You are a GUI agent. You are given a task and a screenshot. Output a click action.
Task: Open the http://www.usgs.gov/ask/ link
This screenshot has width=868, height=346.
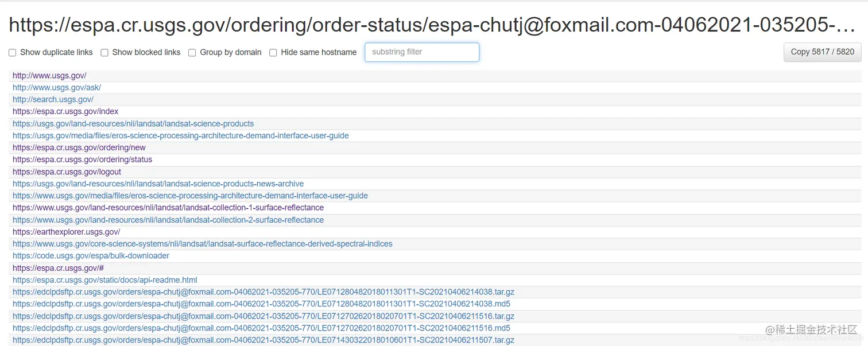[57, 88]
